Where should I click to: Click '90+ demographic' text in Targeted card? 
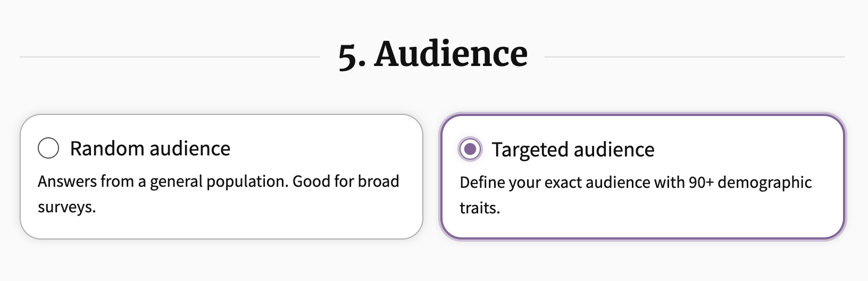tap(750, 183)
